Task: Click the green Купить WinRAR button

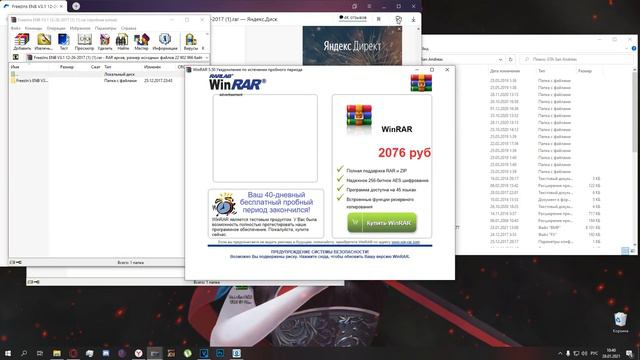Action: pos(382,223)
